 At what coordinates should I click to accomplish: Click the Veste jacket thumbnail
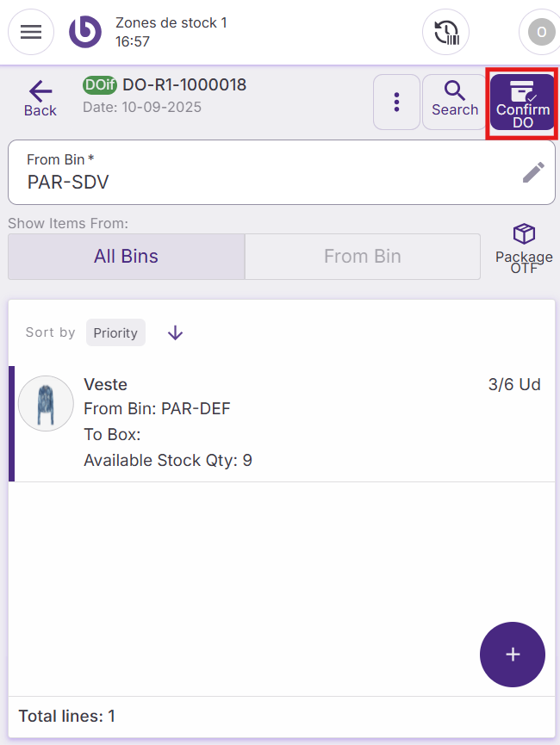pos(46,403)
